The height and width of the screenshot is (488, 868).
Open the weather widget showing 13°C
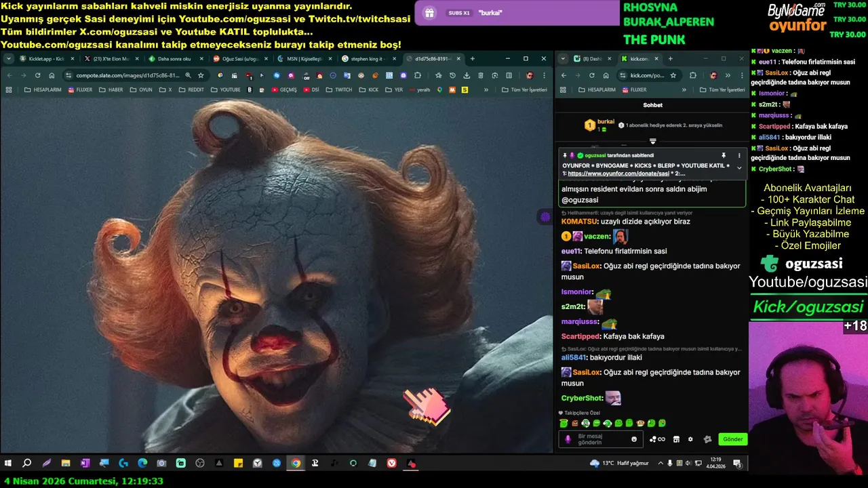(619, 464)
